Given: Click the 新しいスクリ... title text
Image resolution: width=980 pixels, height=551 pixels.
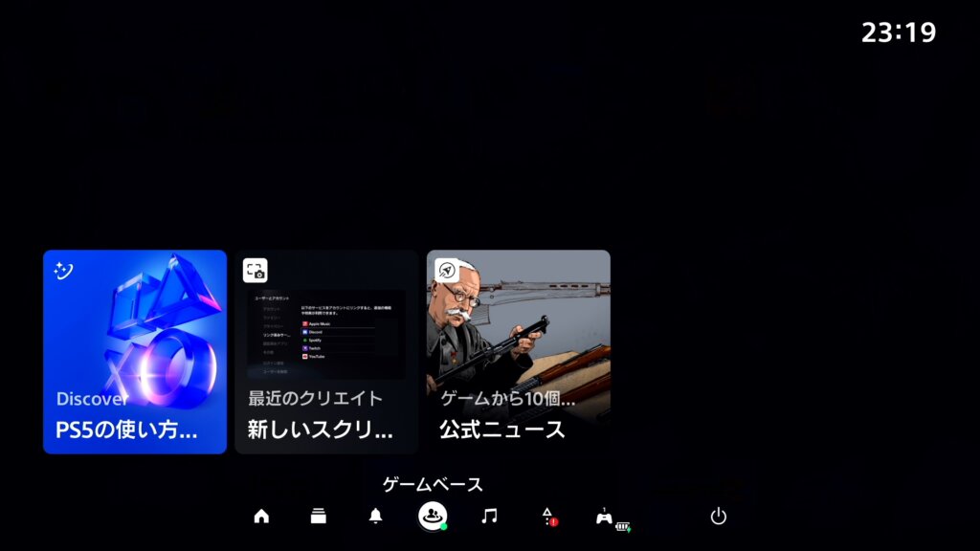Looking at the screenshot, I should (x=320, y=430).
